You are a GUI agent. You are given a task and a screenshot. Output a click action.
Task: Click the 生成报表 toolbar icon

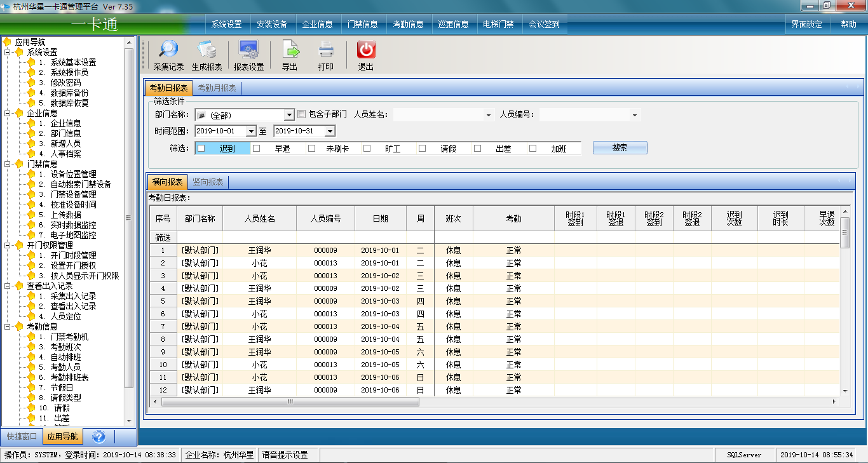point(207,50)
